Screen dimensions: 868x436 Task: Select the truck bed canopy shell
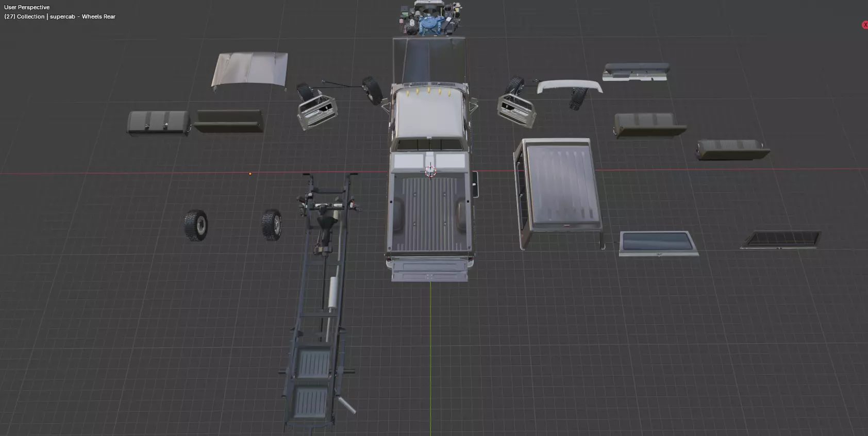[560, 193]
